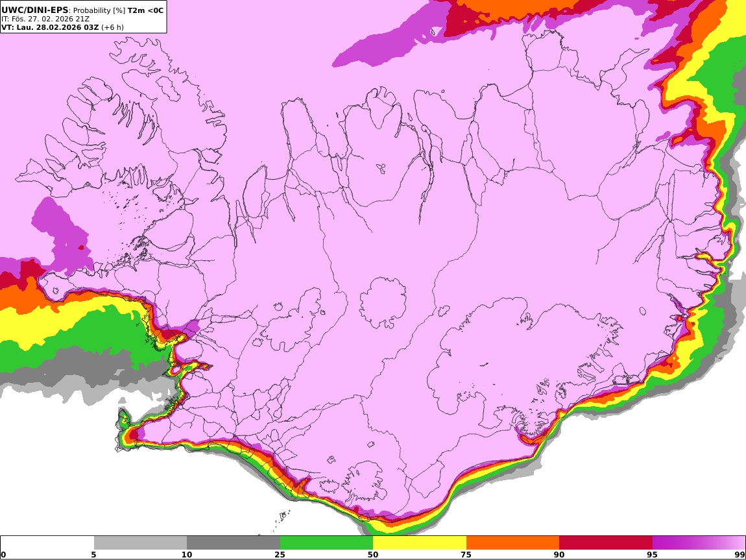The image size is (746, 560).
Task: Click the 'Probability [%]' label
Action: click(x=99, y=10)
